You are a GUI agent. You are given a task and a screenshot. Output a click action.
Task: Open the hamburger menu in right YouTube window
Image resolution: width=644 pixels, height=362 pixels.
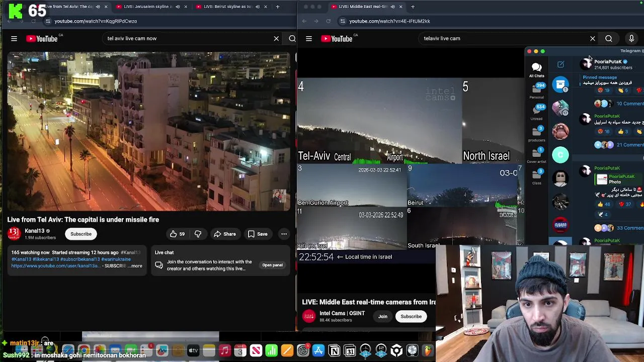click(309, 38)
